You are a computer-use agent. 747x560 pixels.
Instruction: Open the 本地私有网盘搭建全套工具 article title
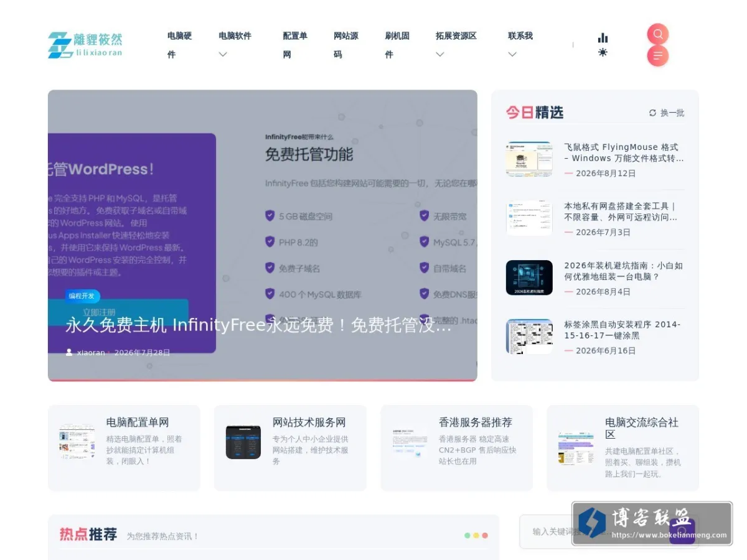[621, 212]
